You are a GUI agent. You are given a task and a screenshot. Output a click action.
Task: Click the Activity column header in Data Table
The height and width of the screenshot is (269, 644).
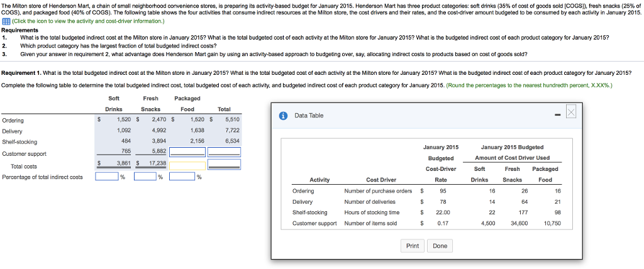point(319,180)
